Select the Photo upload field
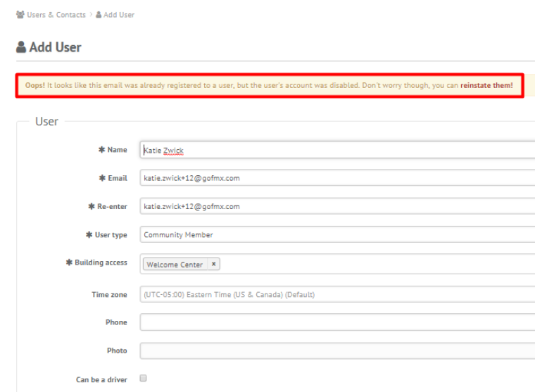535x392 pixels. click(337, 350)
